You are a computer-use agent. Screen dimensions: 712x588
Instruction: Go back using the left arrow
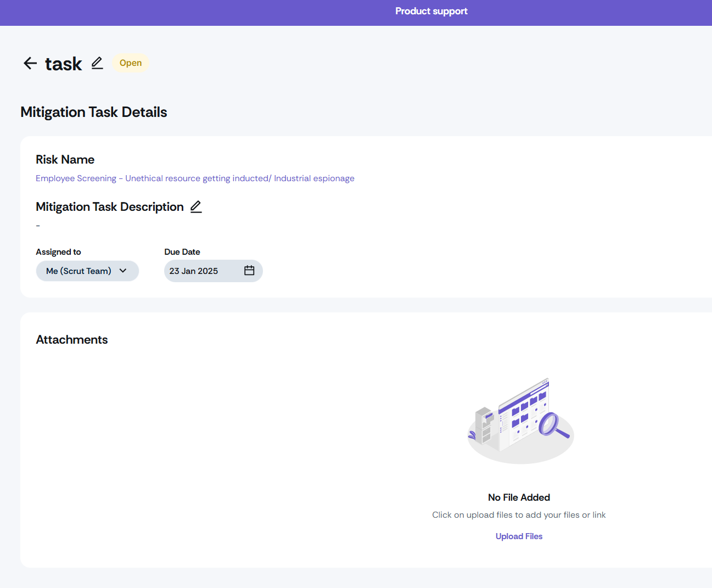(x=30, y=63)
